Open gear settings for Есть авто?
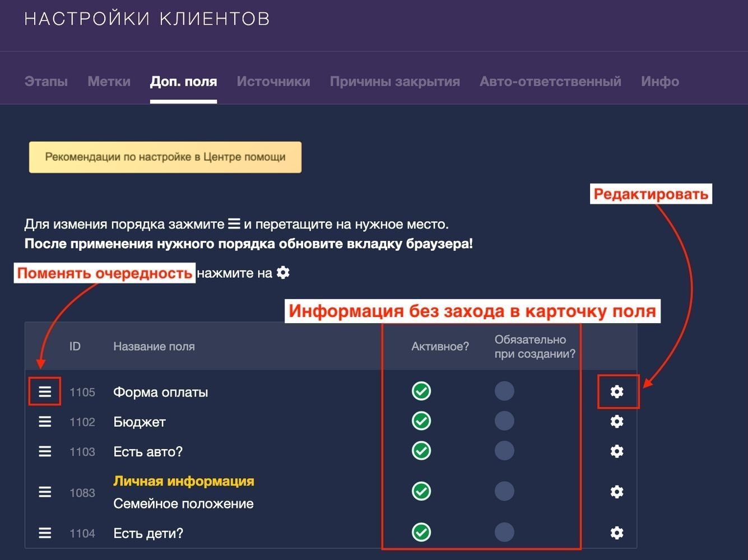Image resolution: width=748 pixels, height=560 pixels. [617, 451]
